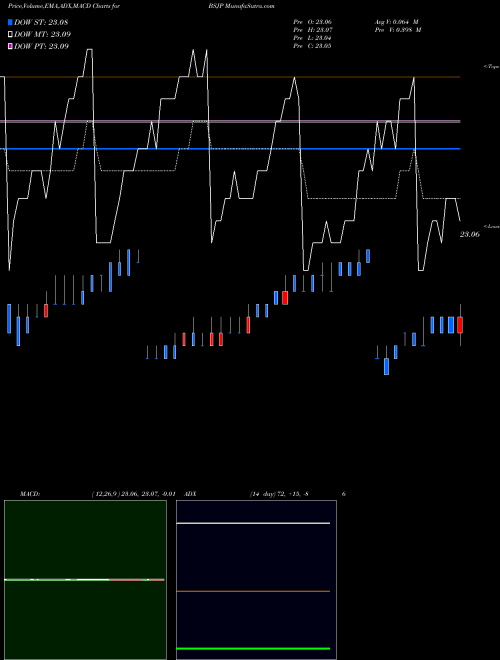Click MACD parameters '(12,26,9) 23.06, 23.07, -0.01'

pyautogui.click(x=133, y=494)
